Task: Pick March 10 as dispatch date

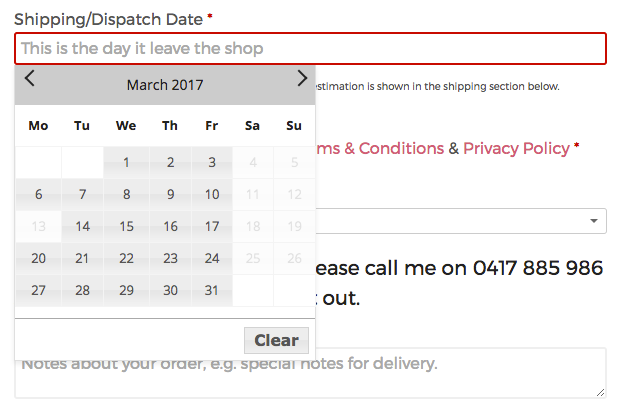Action: pyautogui.click(x=211, y=195)
